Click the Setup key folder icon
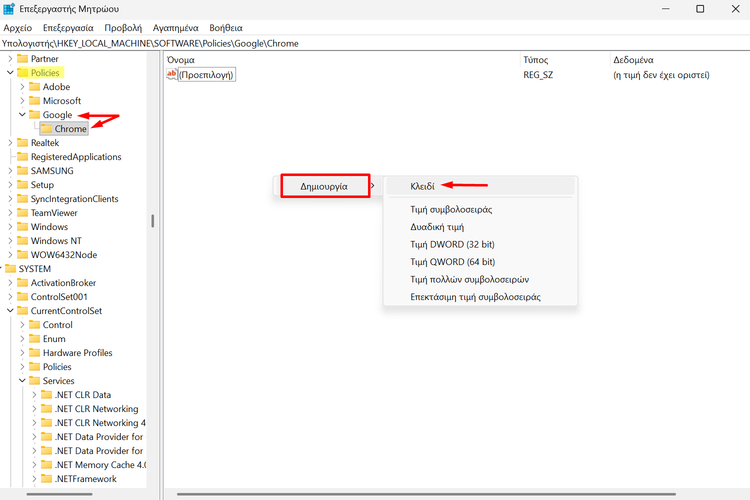The height and width of the screenshot is (500, 750). click(22, 185)
